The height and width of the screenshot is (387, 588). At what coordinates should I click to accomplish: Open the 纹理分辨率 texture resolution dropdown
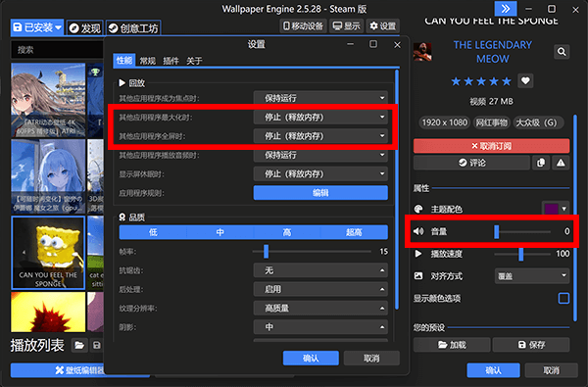(320, 308)
